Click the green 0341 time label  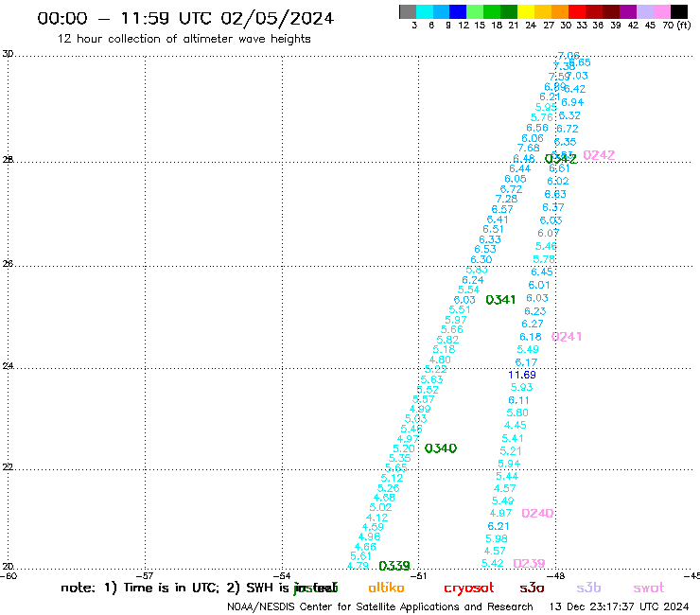[x=500, y=300]
